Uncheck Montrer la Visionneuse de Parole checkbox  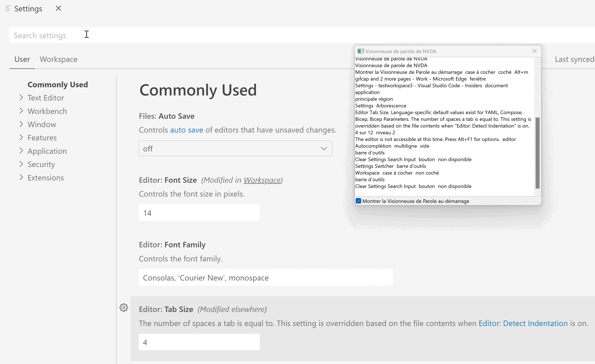358,201
